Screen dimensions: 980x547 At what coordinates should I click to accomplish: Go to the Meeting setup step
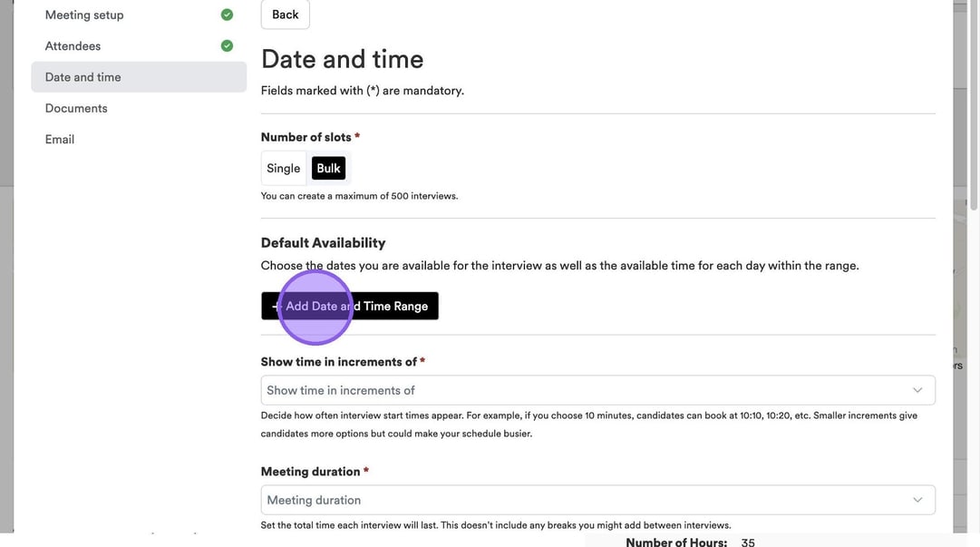84,15
